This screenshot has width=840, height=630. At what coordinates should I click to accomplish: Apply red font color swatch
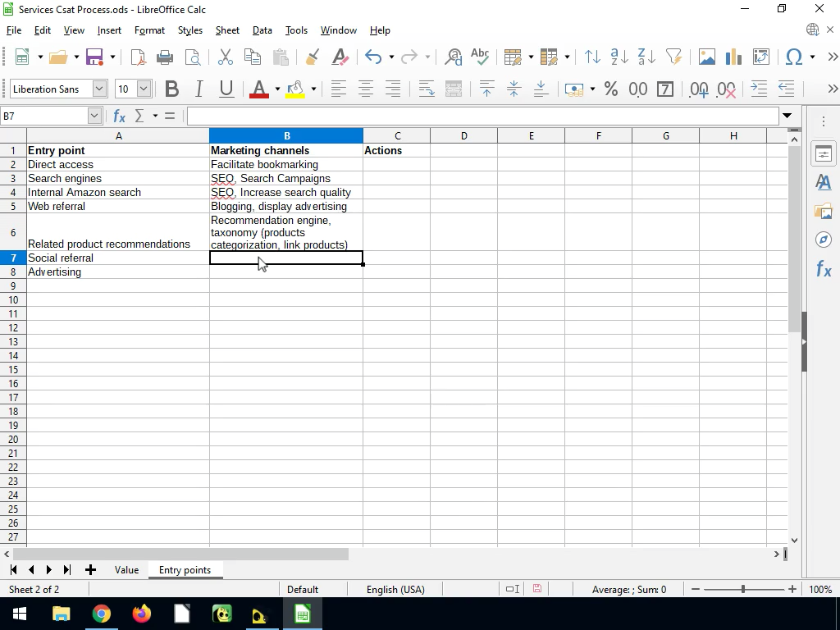point(259,89)
